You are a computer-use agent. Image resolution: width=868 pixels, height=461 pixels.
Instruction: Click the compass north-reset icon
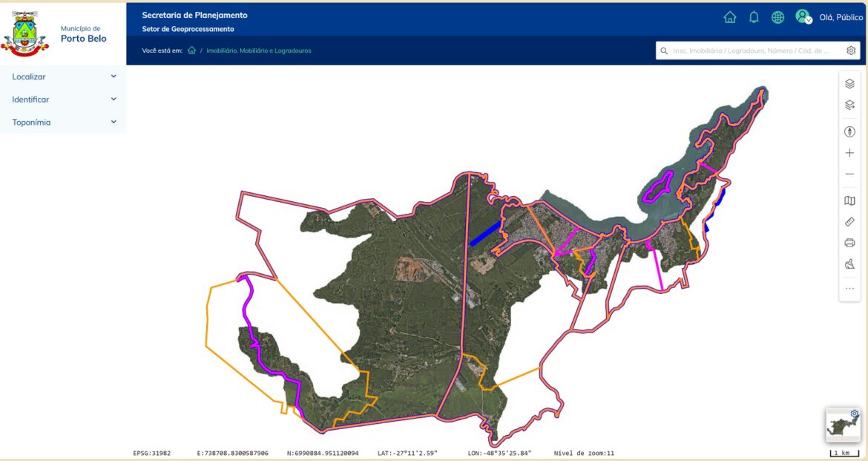[849, 132]
